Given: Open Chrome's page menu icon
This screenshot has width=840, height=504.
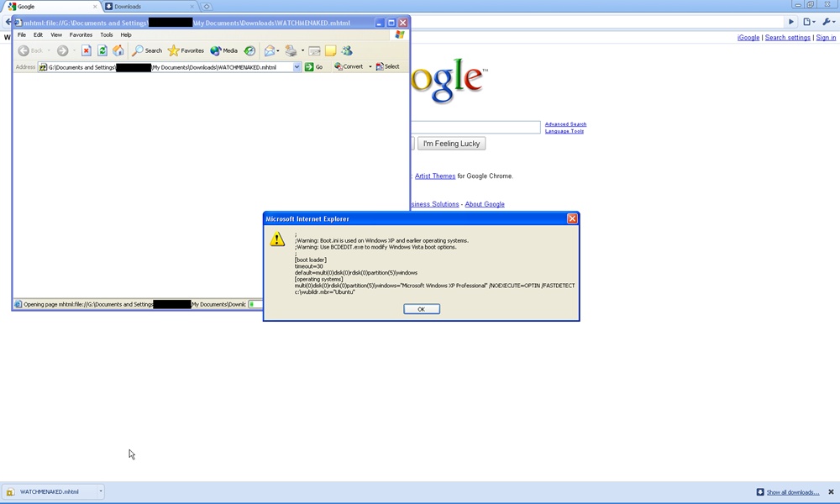Looking at the screenshot, I should 809,22.
